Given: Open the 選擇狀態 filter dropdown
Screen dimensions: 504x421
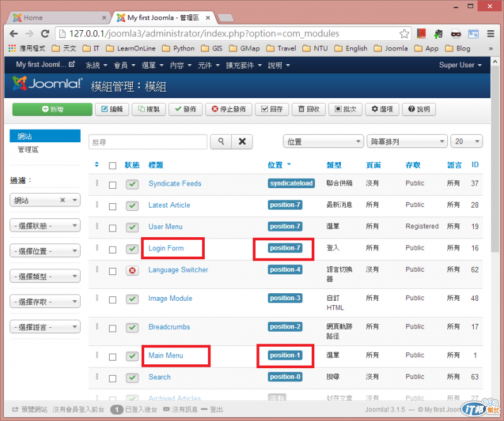Looking at the screenshot, I should pyautogui.click(x=45, y=225).
